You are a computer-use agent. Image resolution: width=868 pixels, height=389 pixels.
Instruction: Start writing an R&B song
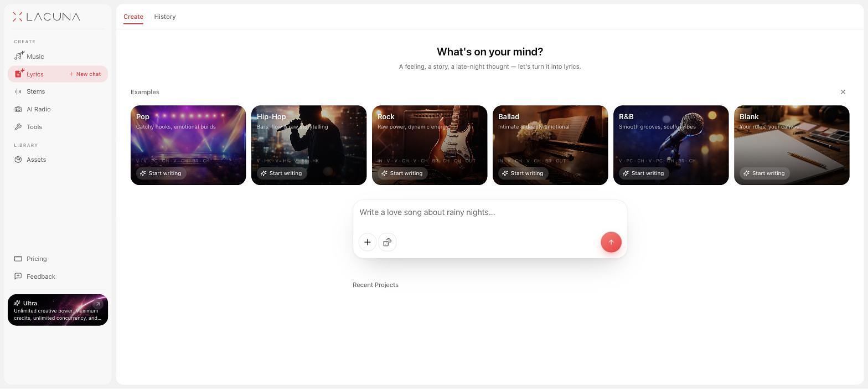[643, 173]
